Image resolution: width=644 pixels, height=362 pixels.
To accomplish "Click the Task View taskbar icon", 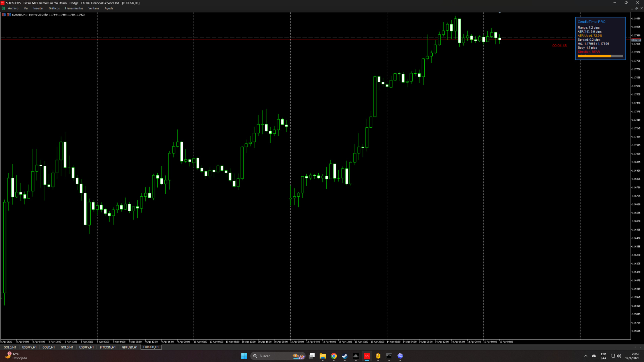I will pyautogui.click(x=312, y=356).
